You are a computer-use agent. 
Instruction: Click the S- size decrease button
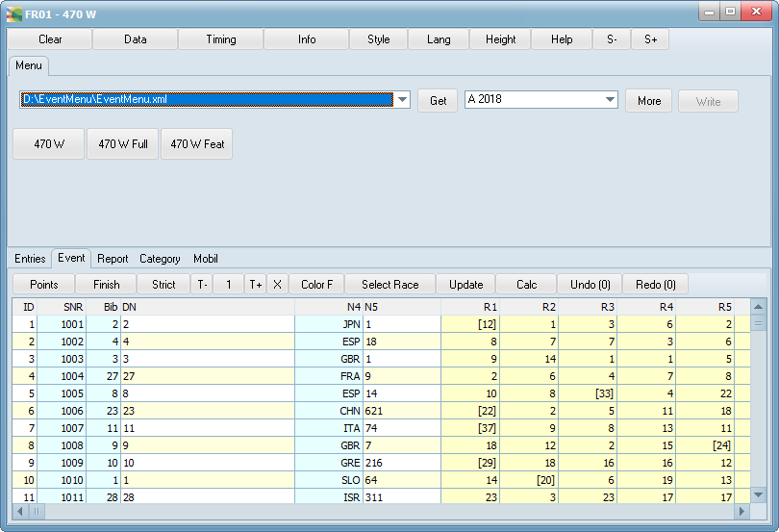(x=612, y=39)
